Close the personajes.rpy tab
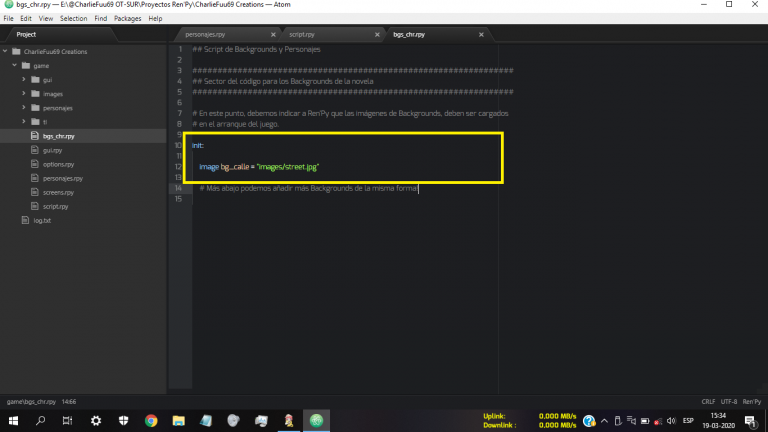The image size is (768, 432). [x=274, y=34]
